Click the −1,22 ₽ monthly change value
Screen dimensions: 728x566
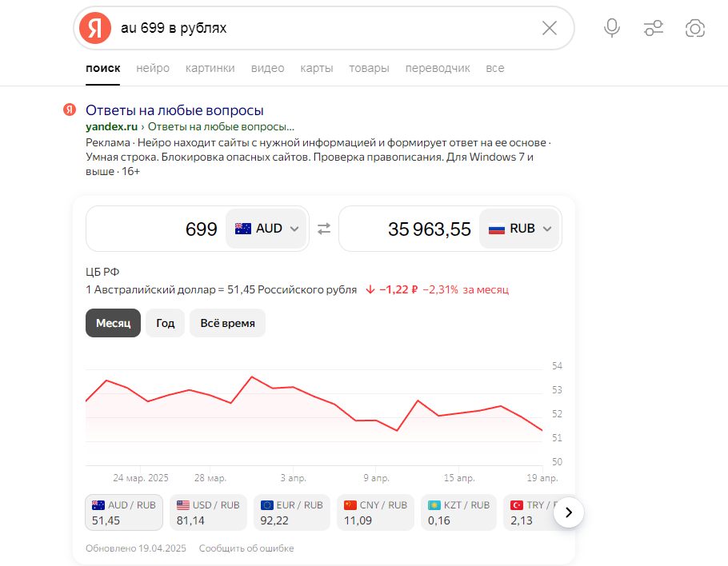pos(398,290)
